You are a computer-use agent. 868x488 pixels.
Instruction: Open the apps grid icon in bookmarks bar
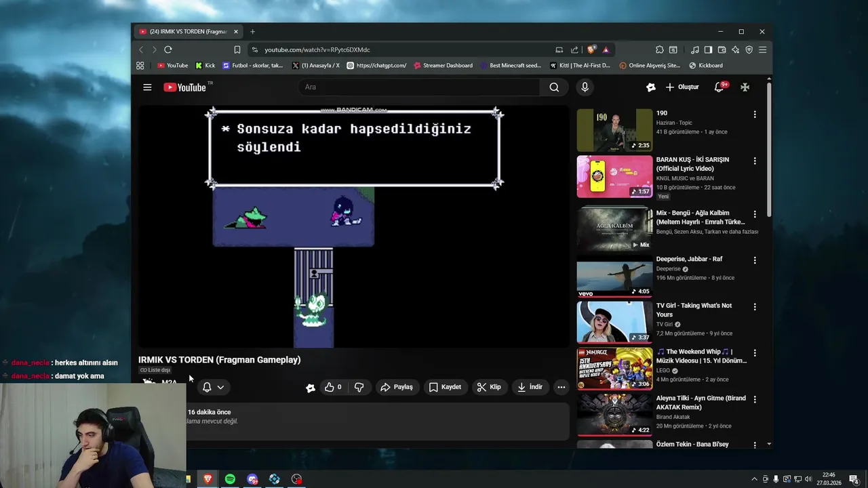coord(140,66)
